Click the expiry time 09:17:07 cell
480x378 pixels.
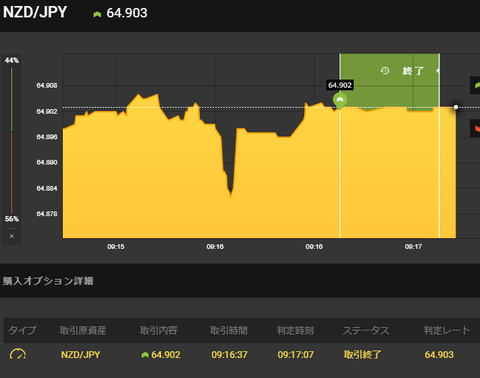tap(295, 355)
